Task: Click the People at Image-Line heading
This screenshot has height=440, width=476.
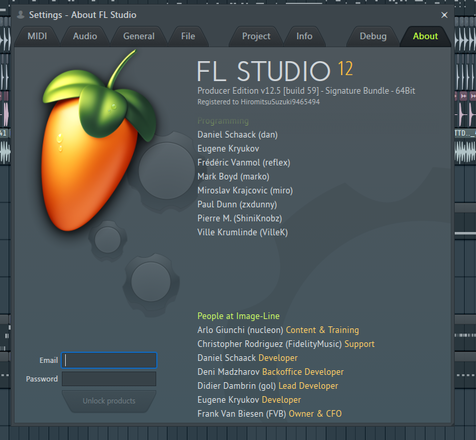Action: [238, 316]
